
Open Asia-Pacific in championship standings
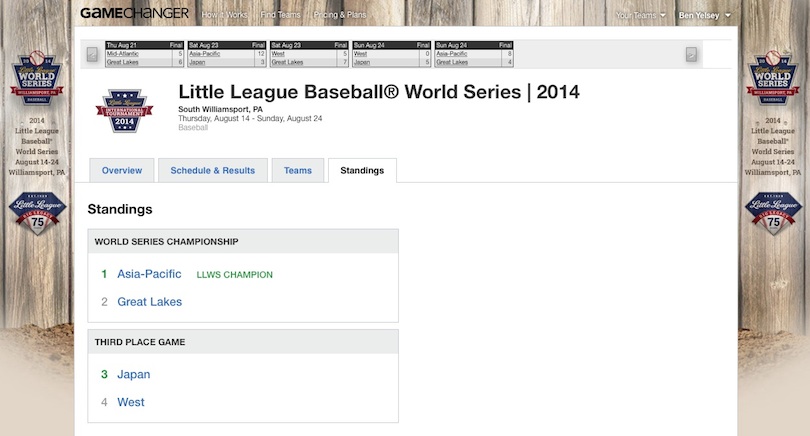coord(149,274)
